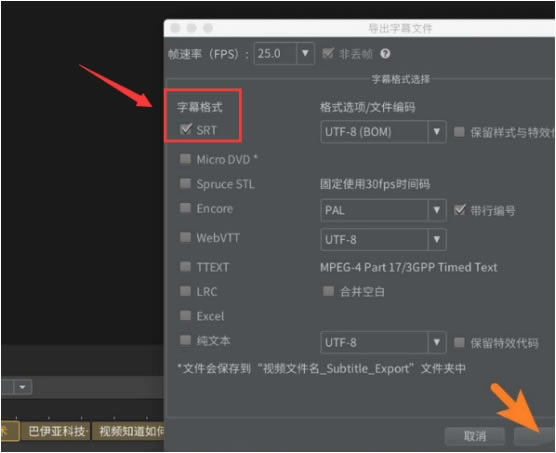Viewport: 556px width, 453px height.
Task: Toggle the 带行编号 line number checkbox
Action: click(460, 210)
